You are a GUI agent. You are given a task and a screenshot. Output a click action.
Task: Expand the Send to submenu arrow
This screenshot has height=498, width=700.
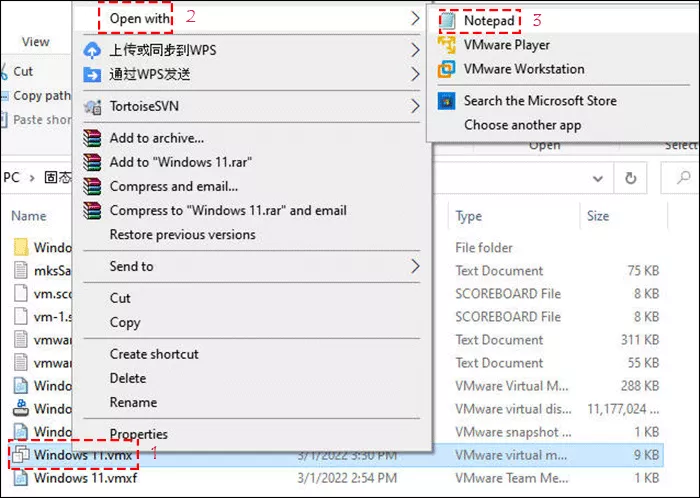pyautogui.click(x=415, y=266)
